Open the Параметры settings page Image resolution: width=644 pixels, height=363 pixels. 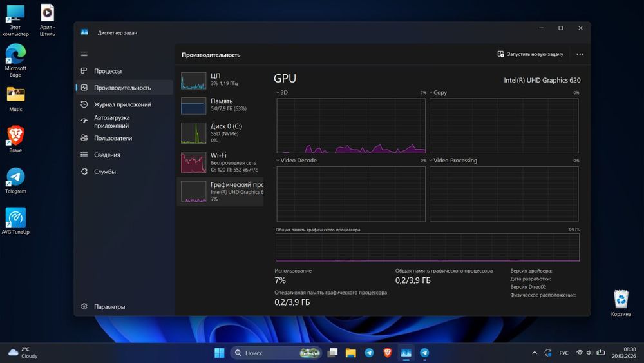tap(124, 307)
